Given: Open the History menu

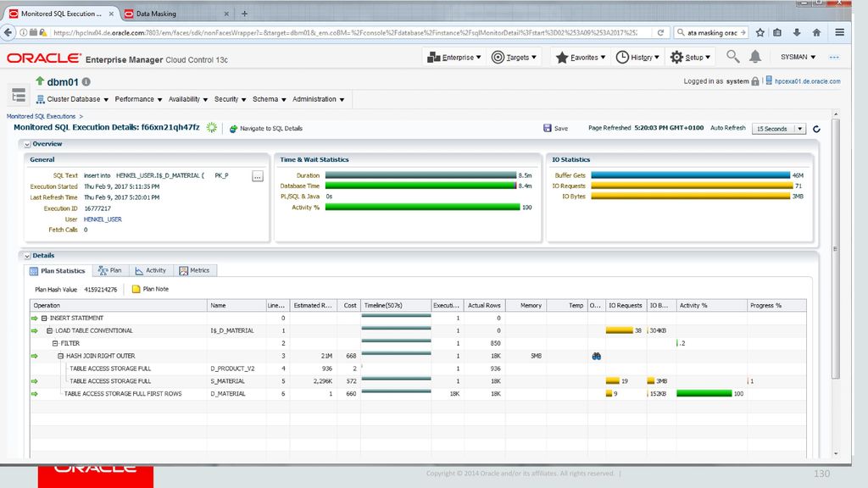Looking at the screenshot, I should [637, 57].
